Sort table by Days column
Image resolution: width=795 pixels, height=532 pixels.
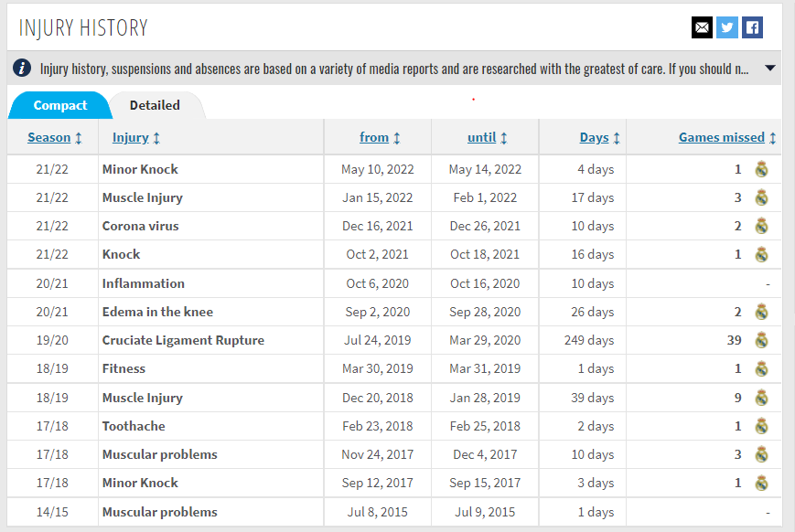click(x=595, y=137)
